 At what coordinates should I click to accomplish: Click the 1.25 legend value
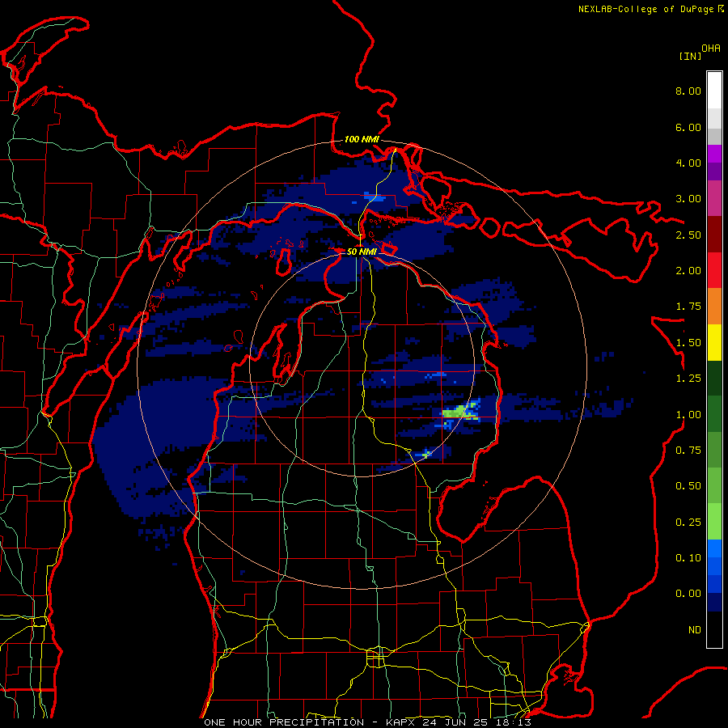pos(688,379)
